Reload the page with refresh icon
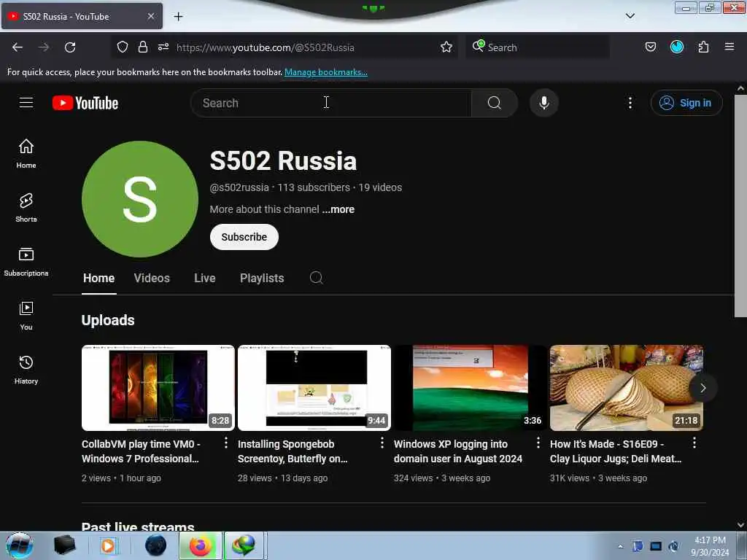 [70, 47]
